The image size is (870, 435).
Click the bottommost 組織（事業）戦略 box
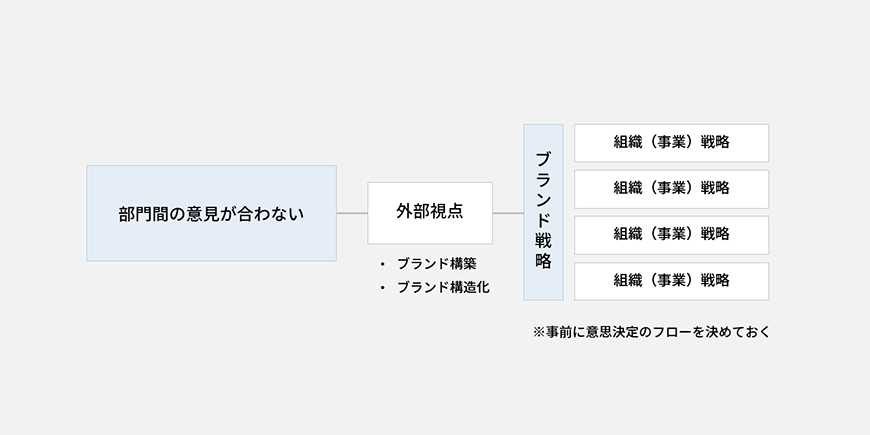point(671,281)
